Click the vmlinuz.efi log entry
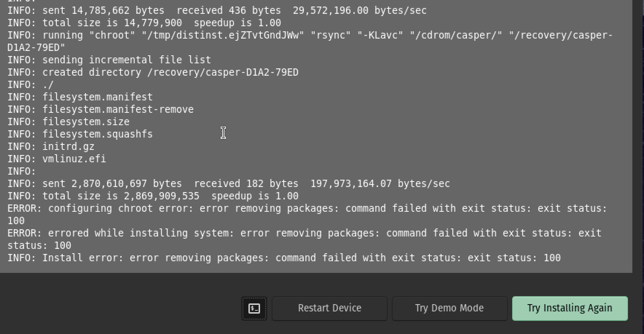The image size is (644, 334). tap(56, 159)
